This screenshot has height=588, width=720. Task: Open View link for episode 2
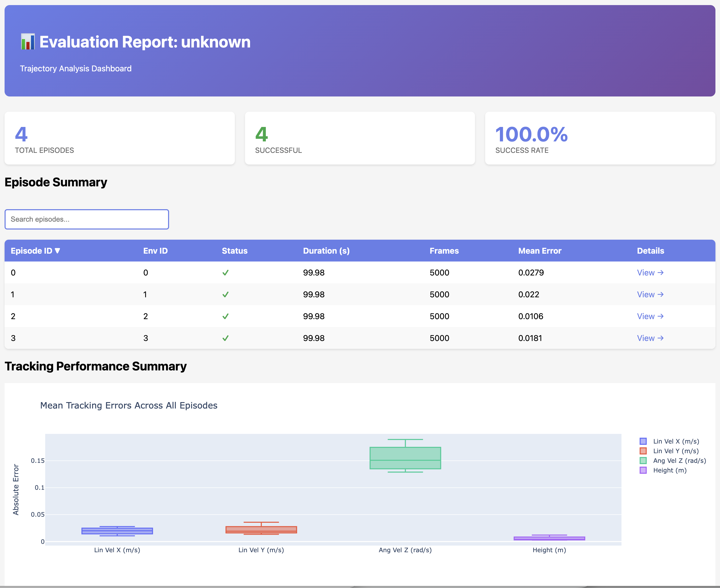pos(650,316)
